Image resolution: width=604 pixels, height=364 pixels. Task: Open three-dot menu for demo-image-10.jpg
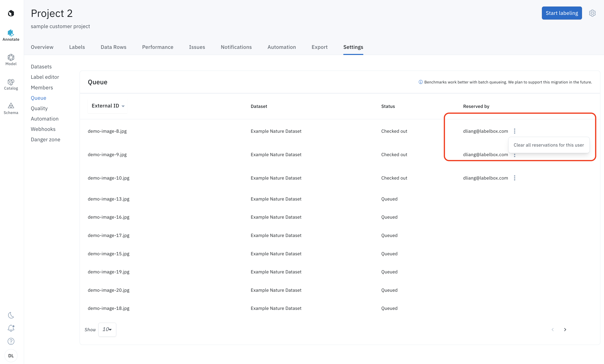coord(515,178)
